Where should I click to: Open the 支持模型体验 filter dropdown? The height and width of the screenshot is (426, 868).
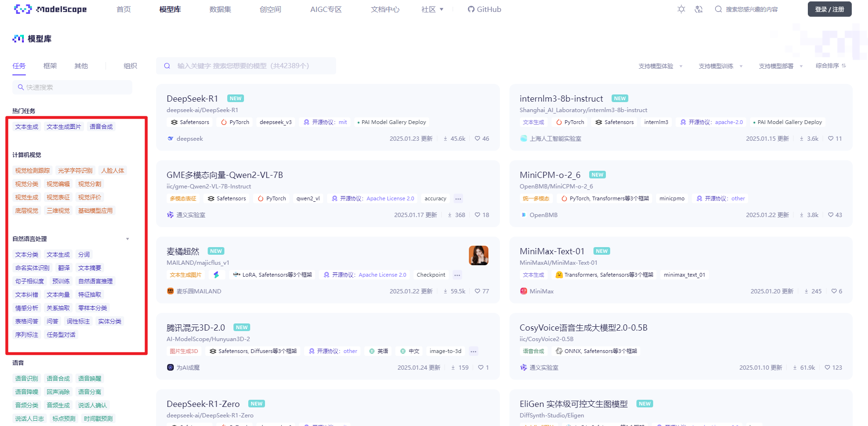click(661, 66)
